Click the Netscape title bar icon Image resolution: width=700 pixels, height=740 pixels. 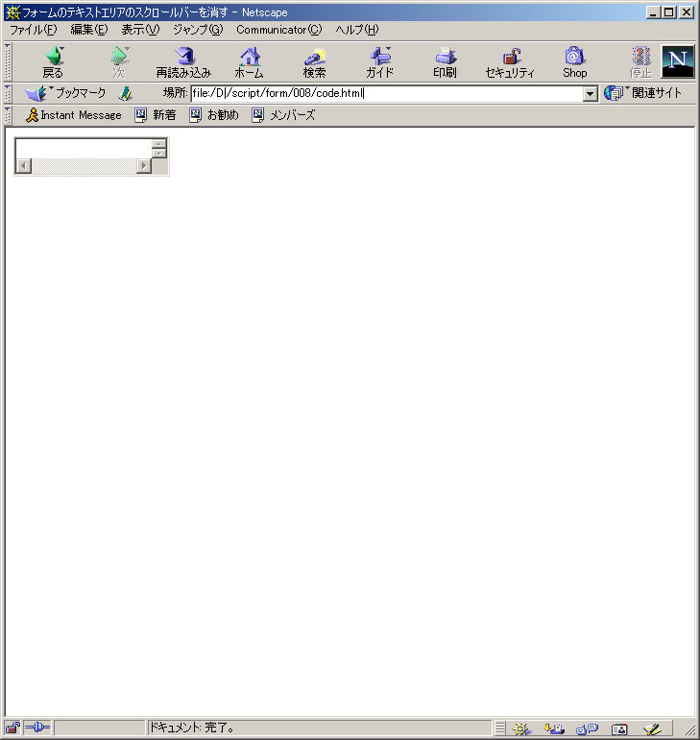coord(12,12)
